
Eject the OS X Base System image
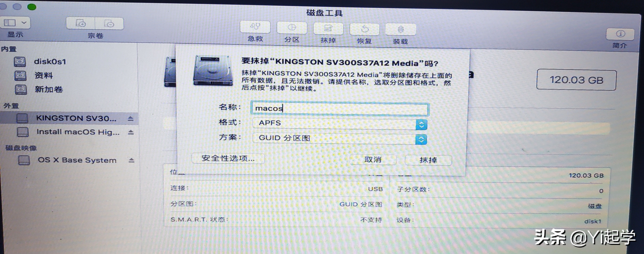pyautogui.click(x=131, y=160)
